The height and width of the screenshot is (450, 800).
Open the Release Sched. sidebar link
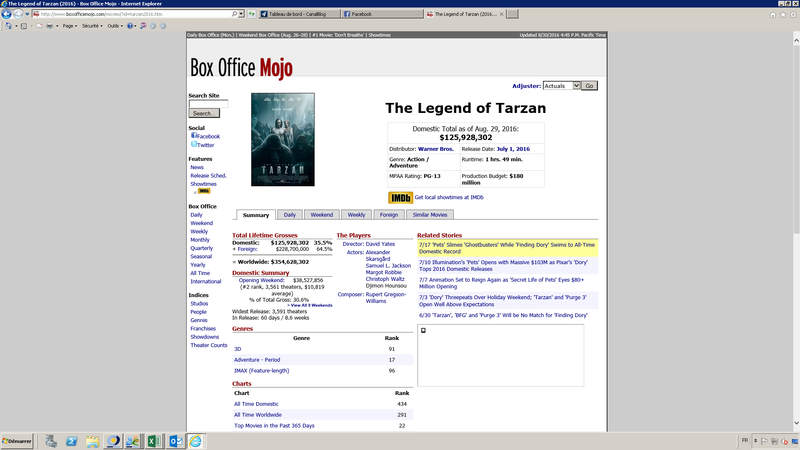208,176
